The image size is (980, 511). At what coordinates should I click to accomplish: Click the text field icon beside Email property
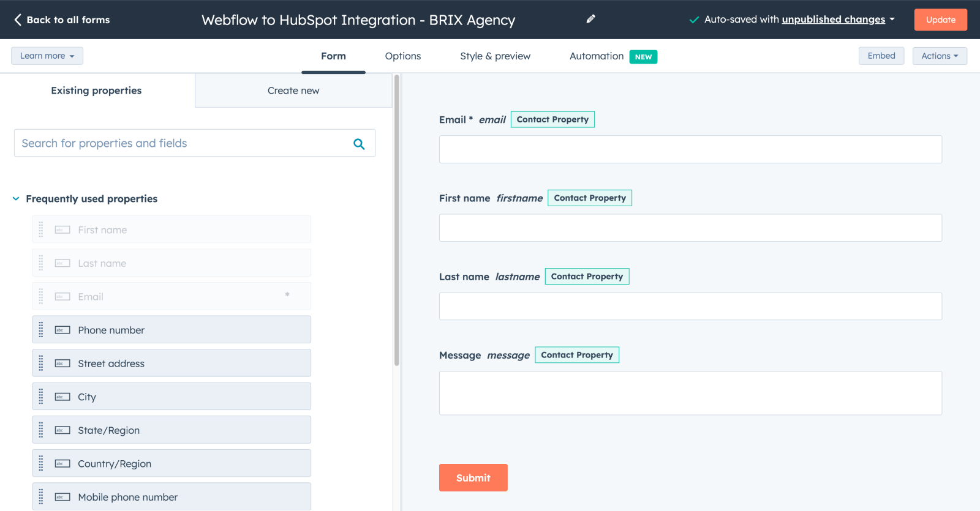pyautogui.click(x=62, y=297)
